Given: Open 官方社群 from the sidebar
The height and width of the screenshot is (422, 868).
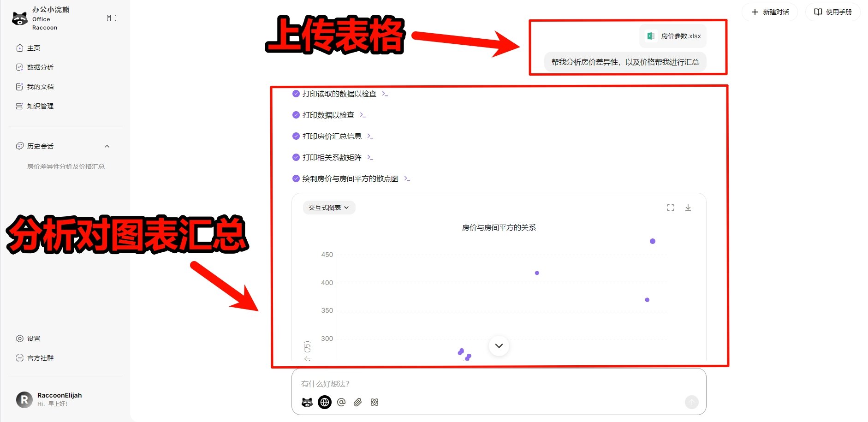Looking at the screenshot, I should point(40,357).
